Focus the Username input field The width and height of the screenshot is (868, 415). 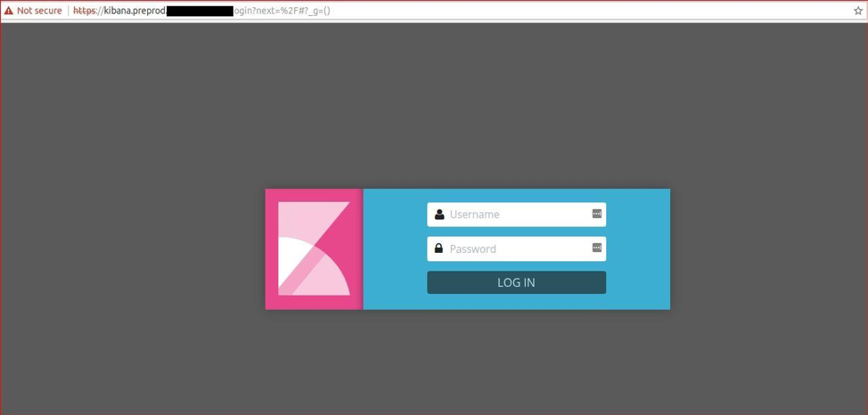[517, 214]
